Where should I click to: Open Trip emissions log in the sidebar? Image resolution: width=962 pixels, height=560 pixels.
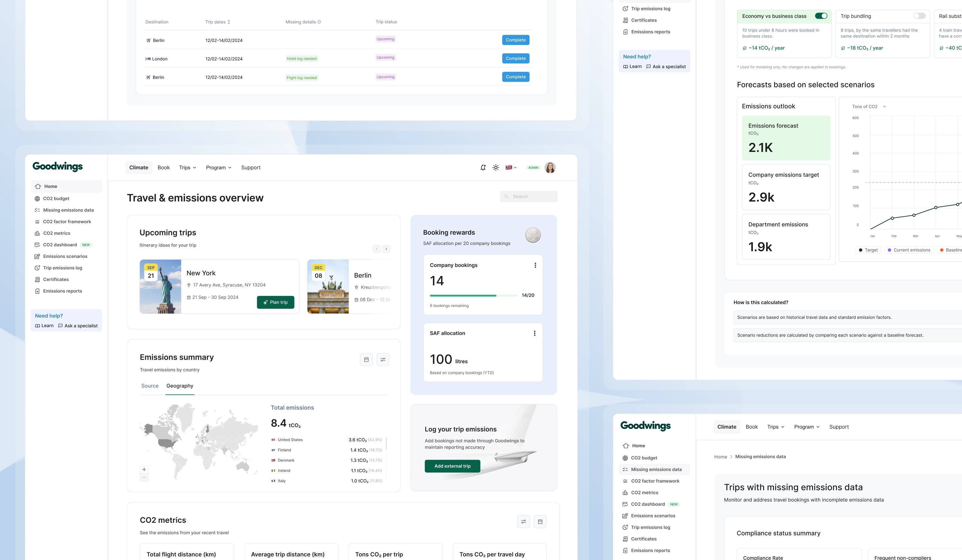click(62, 268)
